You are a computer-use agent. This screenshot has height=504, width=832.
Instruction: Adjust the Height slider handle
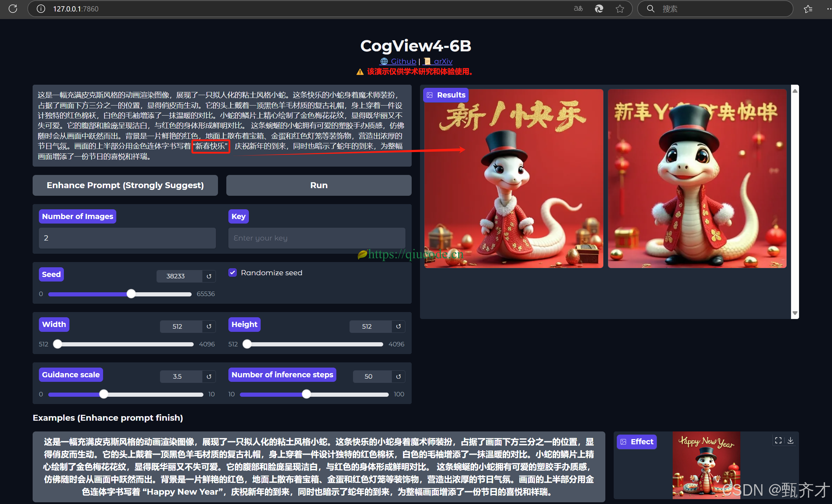click(x=247, y=344)
